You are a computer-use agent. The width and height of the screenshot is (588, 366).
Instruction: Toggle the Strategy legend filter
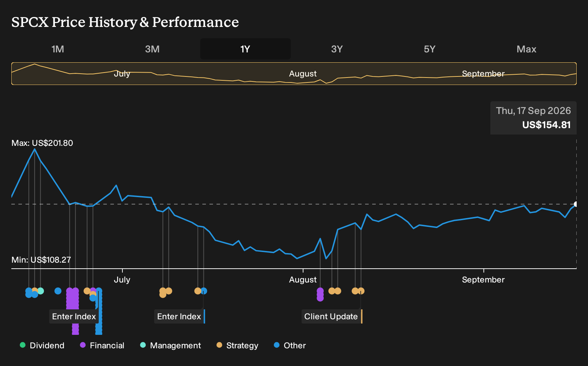coord(237,345)
